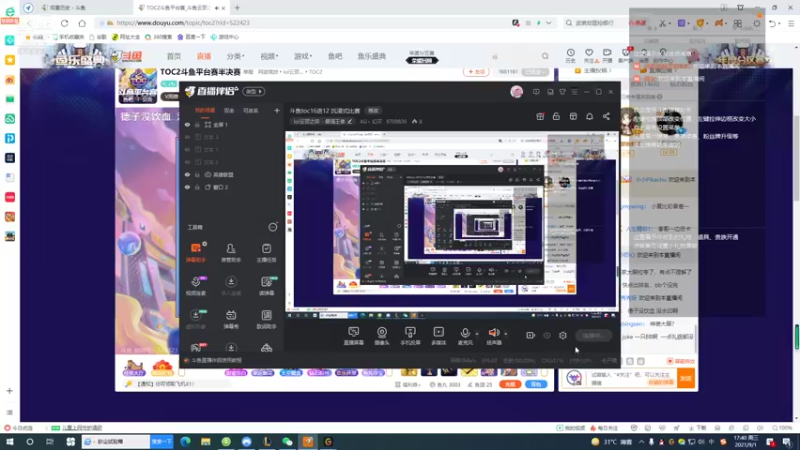The height and width of the screenshot is (450, 800).
Task: Add a new scene with the plus icon
Action: [x=277, y=110]
